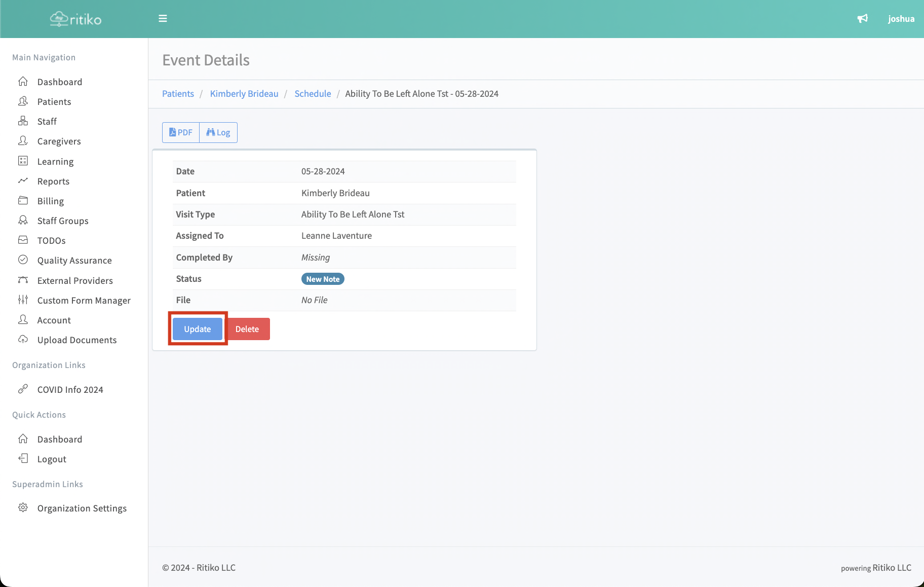The height and width of the screenshot is (587, 924).
Task: Open Schedule breadcrumb link
Action: click(x=313, y=94)
